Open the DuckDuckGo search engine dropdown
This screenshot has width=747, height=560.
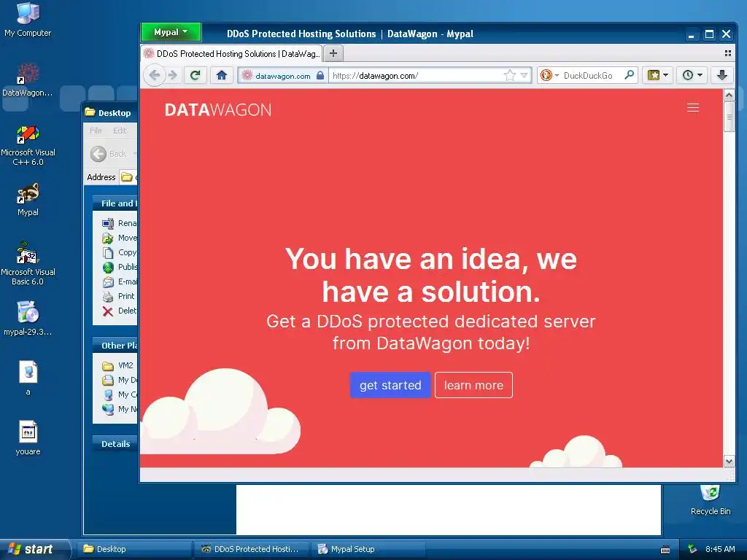tap(557, 75)
